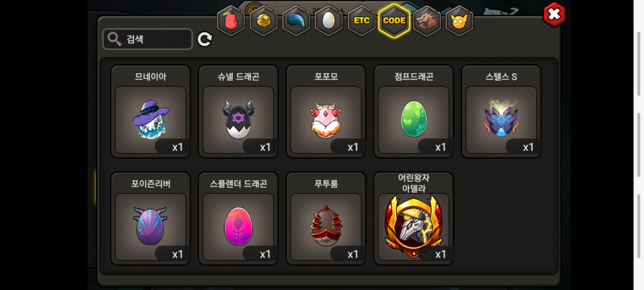Screen dimensions: 644x290
Task: Select the yellow horned mask category
Action: [x=459, y=21]
